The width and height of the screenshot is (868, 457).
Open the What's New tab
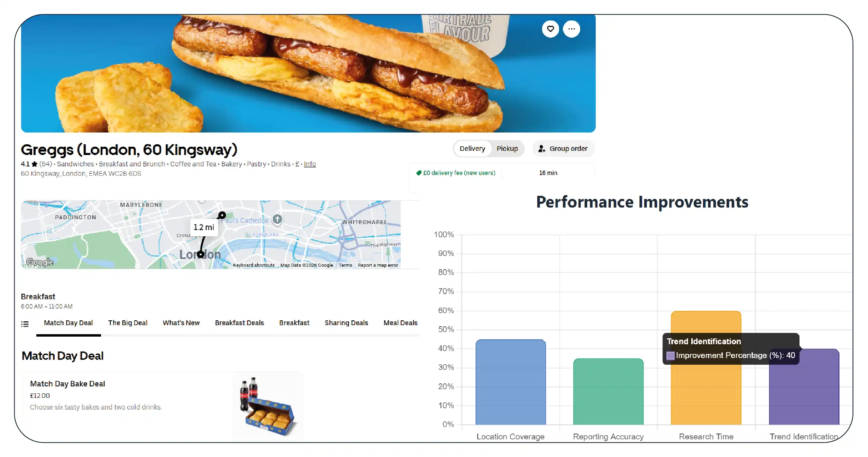[181, 323]
